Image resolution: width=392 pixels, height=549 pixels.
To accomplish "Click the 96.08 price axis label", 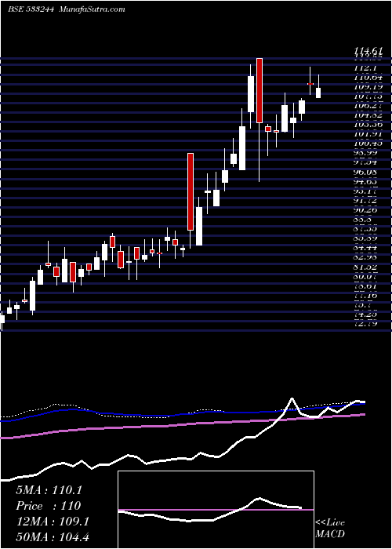I will [x=367, y=173].
